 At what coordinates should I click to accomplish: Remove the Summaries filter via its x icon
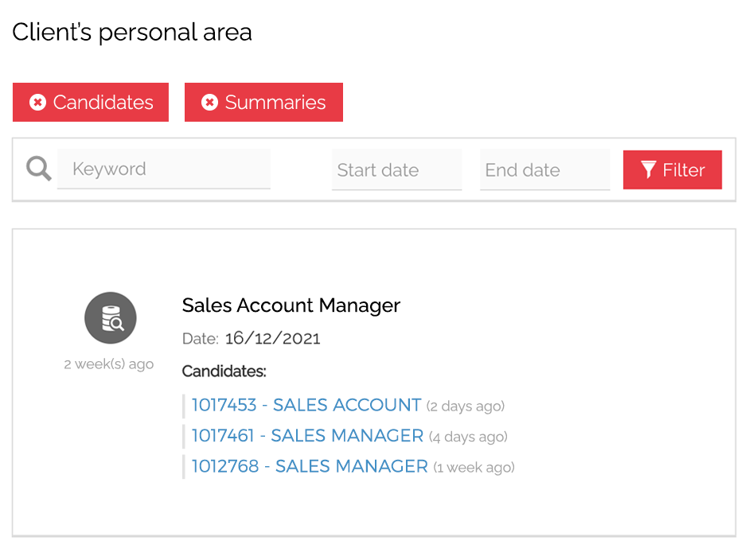point(209,103)
